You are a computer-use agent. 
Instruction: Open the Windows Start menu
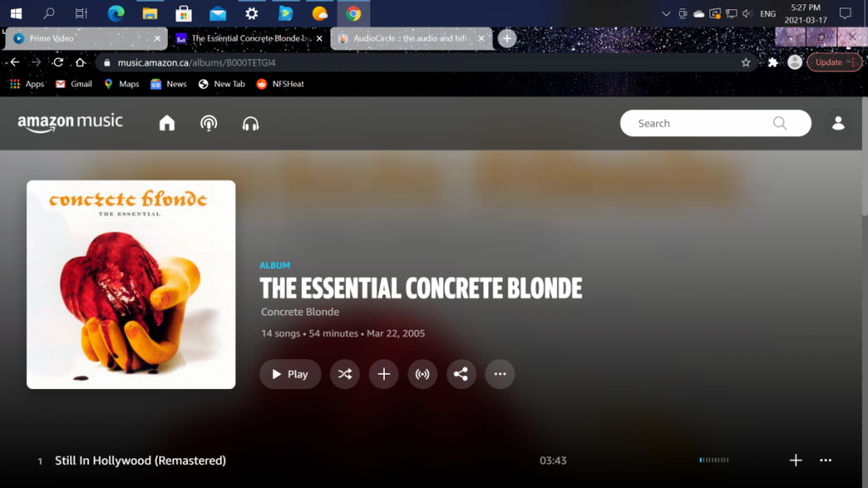(x=16, y=14)
